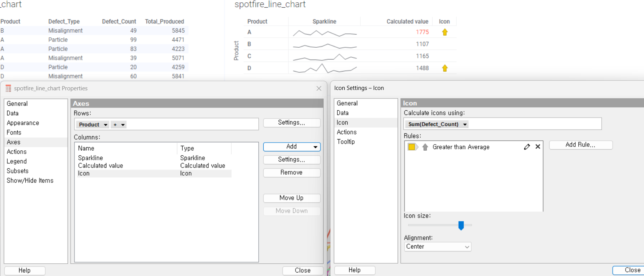Viewport: 644px width, 276px height.
Task: Select General in Icon Settings sidebar
Action: (347, 103)
